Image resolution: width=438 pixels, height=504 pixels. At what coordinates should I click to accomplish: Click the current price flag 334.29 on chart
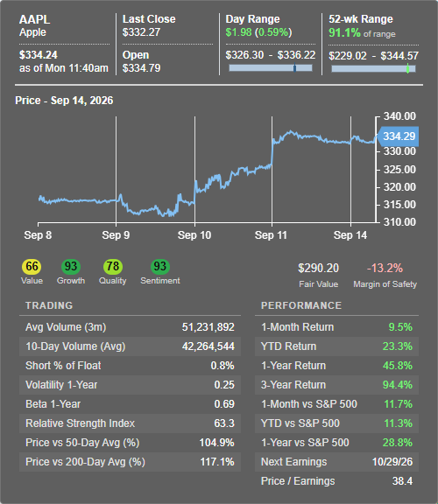398,136
